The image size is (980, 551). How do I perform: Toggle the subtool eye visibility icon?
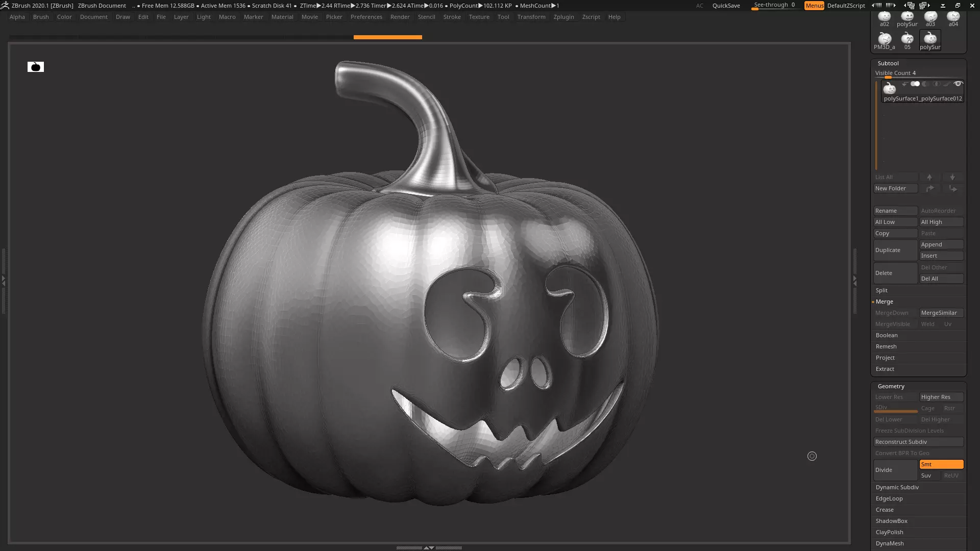tap(958, 84)
